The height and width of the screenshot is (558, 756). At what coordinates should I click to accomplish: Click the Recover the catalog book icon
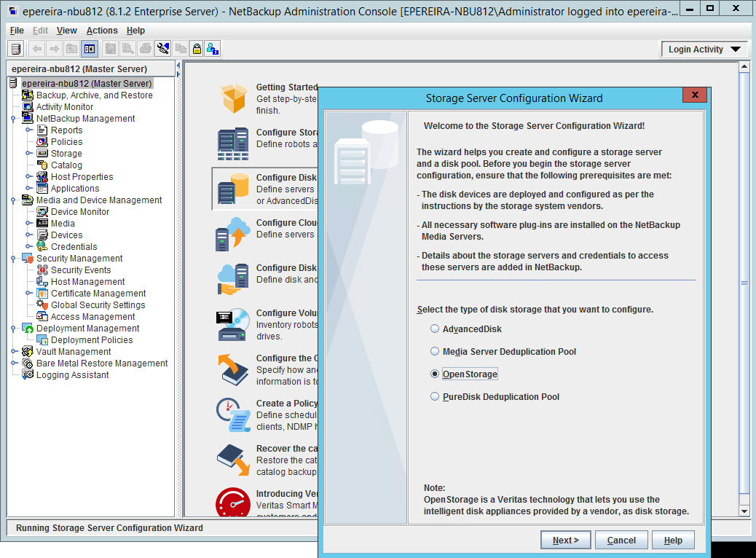[233, 460]
